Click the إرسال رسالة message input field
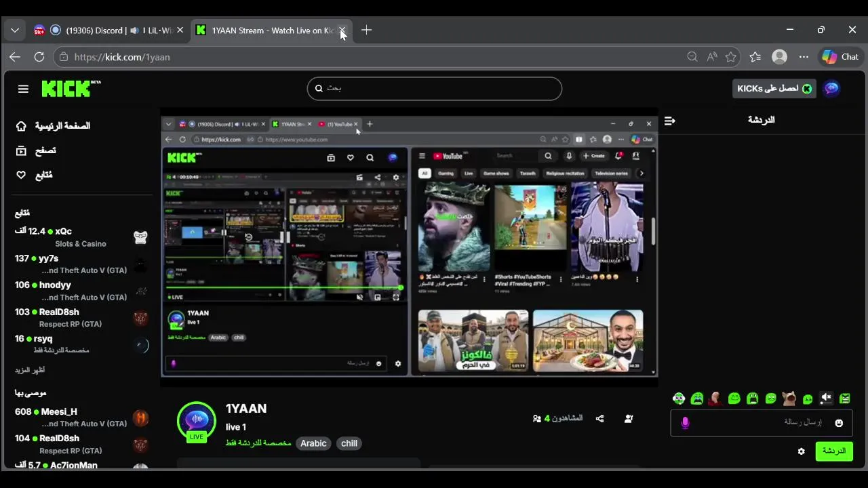 click(x=762, y=423)
